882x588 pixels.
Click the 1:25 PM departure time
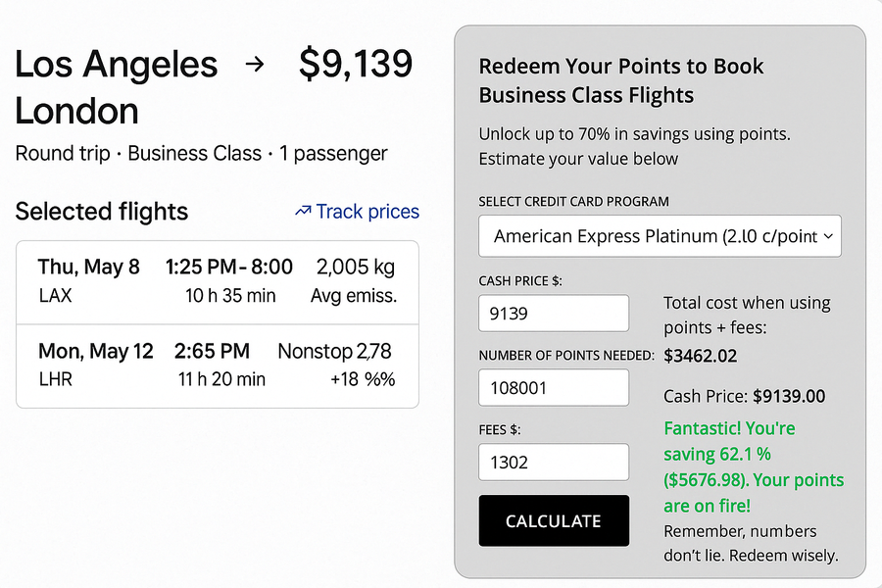click(x=203, y=267)
